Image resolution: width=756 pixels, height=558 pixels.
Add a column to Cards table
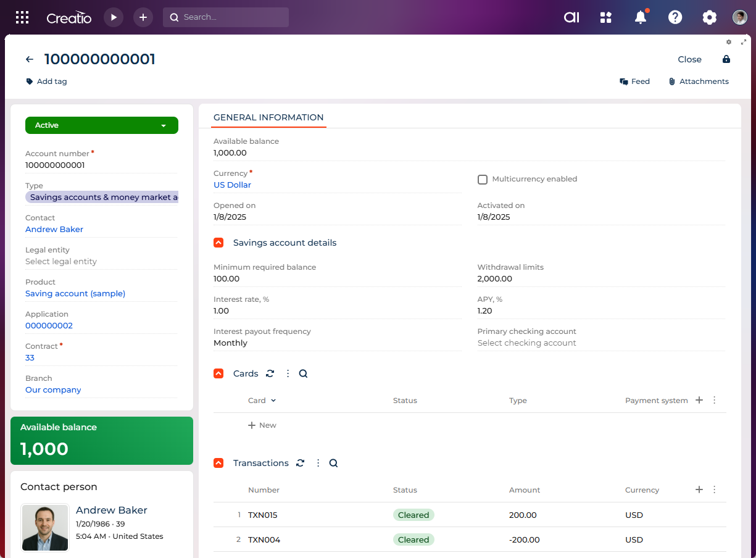point(699,400)
